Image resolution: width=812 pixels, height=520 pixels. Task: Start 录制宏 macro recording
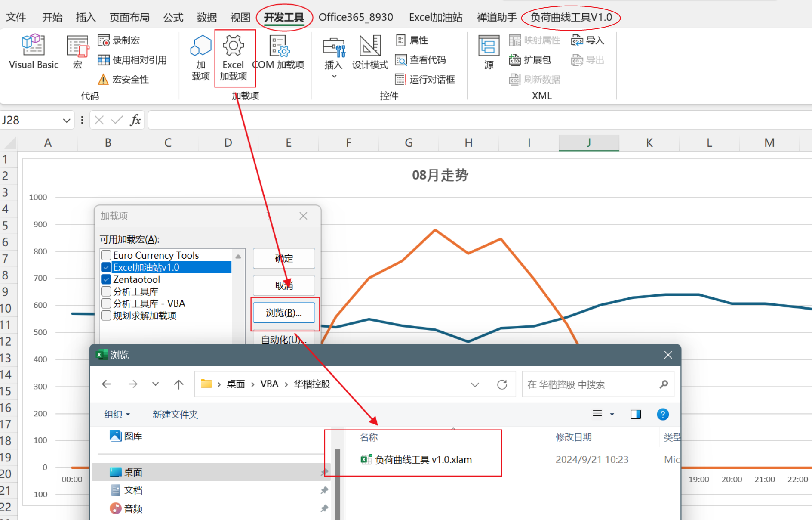(x=119, y=40)
